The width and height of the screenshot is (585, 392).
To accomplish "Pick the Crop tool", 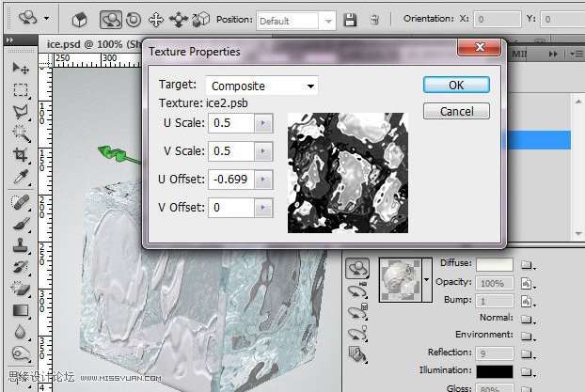I will pos(20,155).
